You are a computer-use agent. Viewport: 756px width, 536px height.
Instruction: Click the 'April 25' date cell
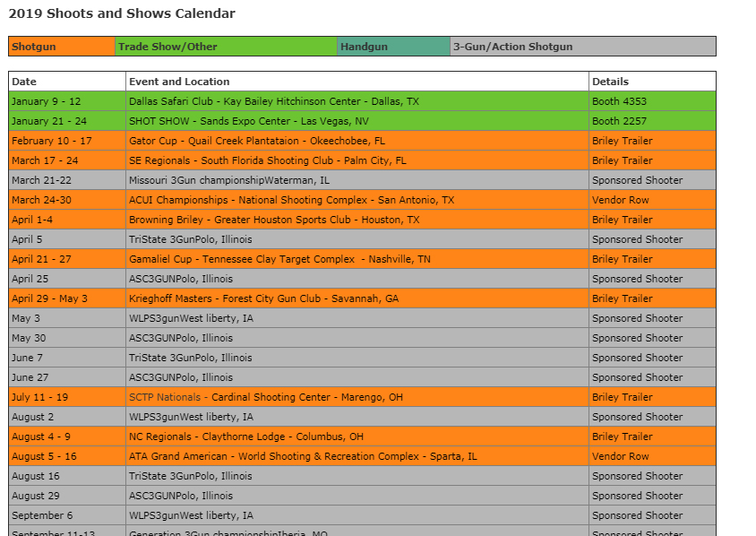click(67, 280)
